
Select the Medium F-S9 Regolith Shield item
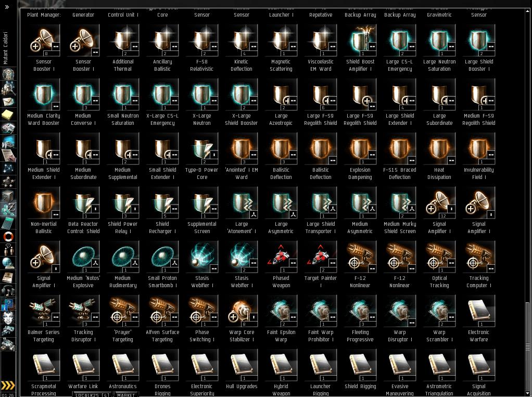pos(479,94)
